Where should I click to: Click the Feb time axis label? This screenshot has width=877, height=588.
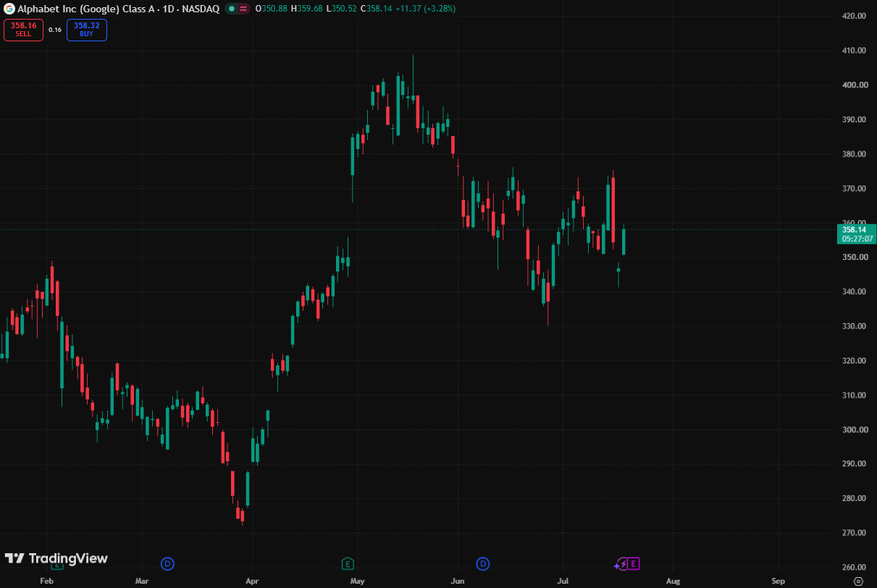tap(47, 581)
